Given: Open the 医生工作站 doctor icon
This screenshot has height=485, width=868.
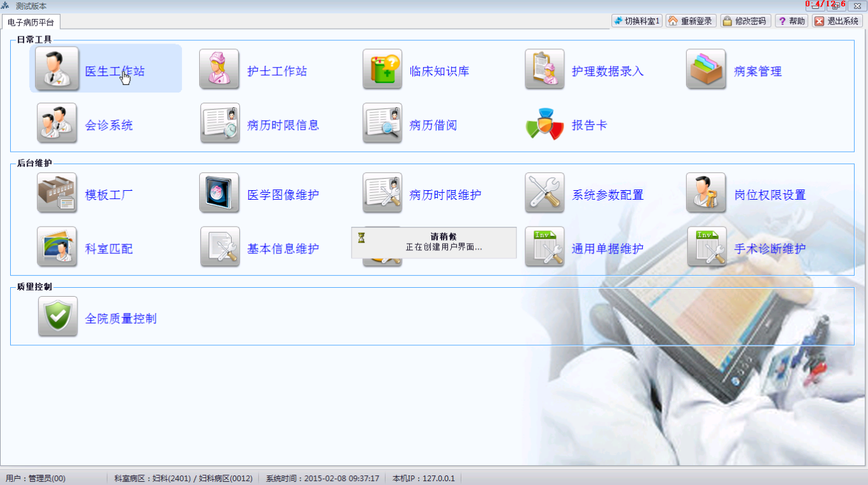Looking at the screenshot, I should tap(57, 68).
